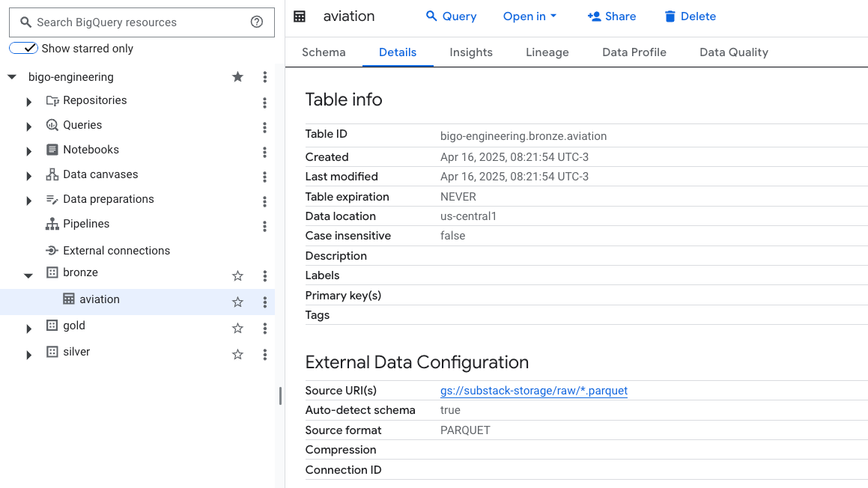Image resolution: width=868 pixels, height=488 pixels.
Task: Select External connections in the tree
Action: [116, 251]
